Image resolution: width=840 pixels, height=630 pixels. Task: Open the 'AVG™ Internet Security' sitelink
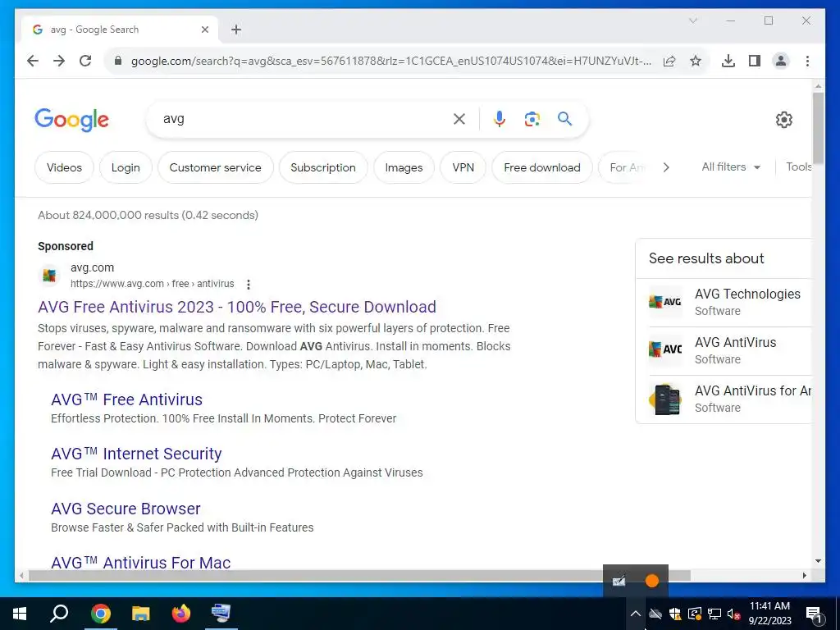point(136,454)
